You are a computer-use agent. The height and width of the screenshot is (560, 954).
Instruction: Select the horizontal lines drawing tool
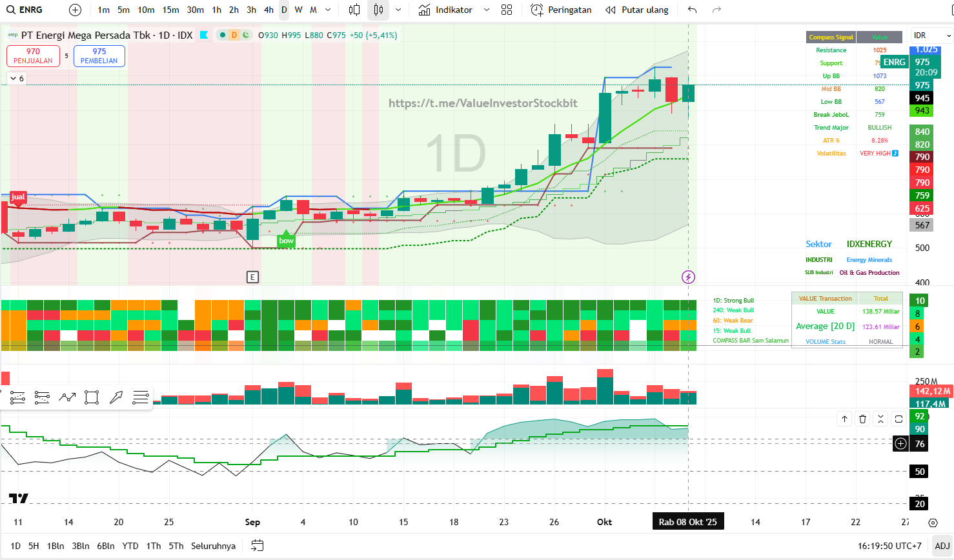pyautogui.click(x=141, y=397)
